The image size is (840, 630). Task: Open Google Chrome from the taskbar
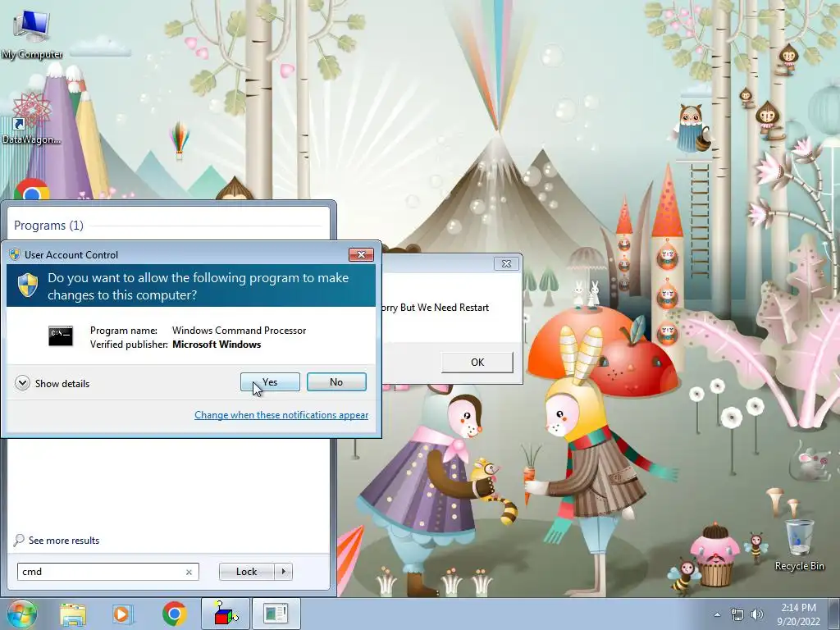[174, 614]
